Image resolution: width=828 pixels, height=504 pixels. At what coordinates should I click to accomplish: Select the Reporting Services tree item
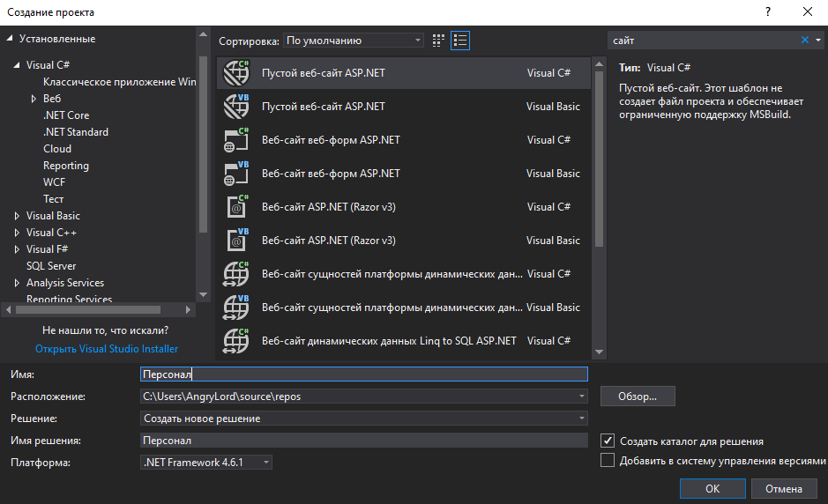[x=69, y=299]
